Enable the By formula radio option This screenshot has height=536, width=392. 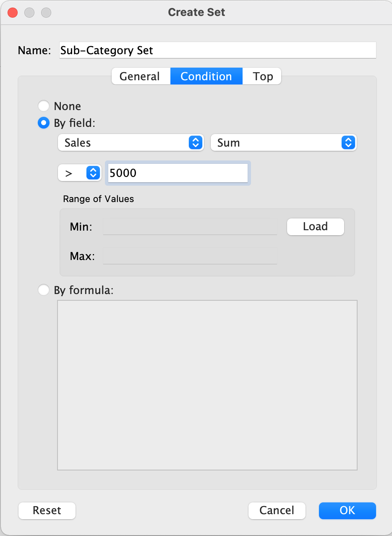(44, 290)
